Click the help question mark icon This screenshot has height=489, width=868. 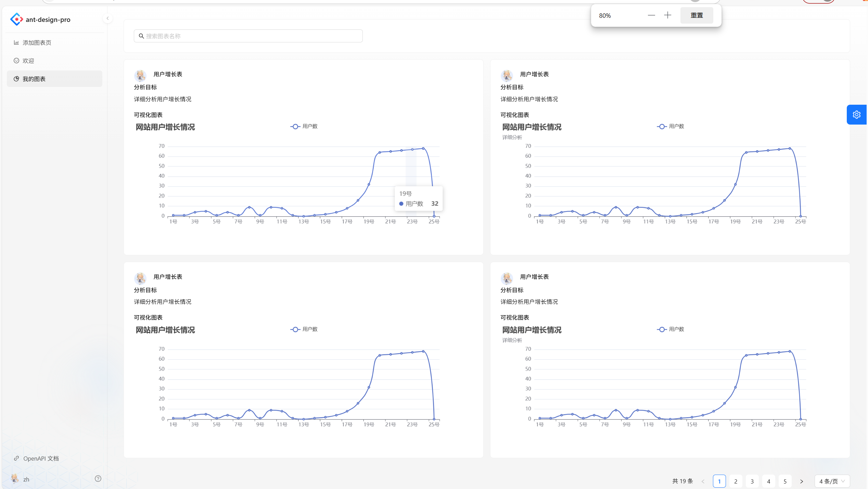click(98, 479)
